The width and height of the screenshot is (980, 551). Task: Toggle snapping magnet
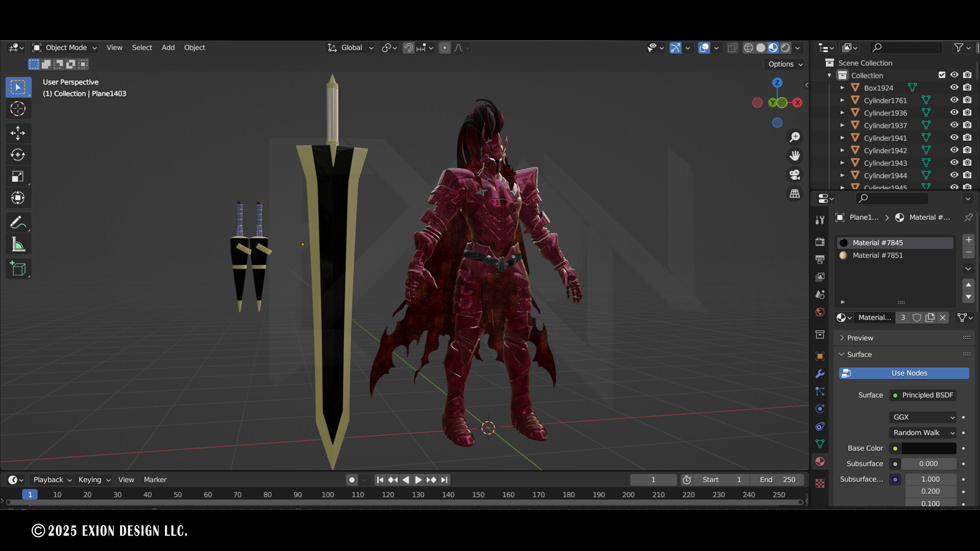[x=408, y=48]
